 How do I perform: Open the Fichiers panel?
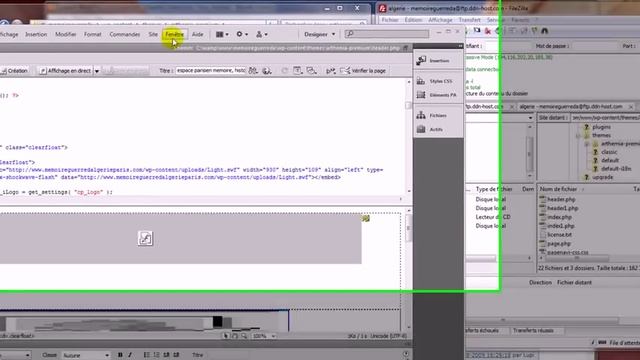438,116
